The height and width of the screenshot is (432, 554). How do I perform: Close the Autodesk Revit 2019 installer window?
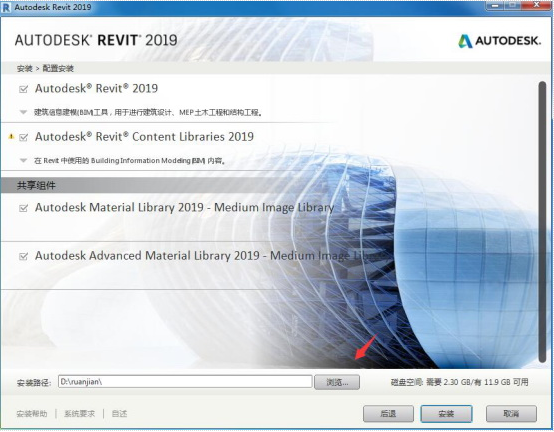[537, 5]
